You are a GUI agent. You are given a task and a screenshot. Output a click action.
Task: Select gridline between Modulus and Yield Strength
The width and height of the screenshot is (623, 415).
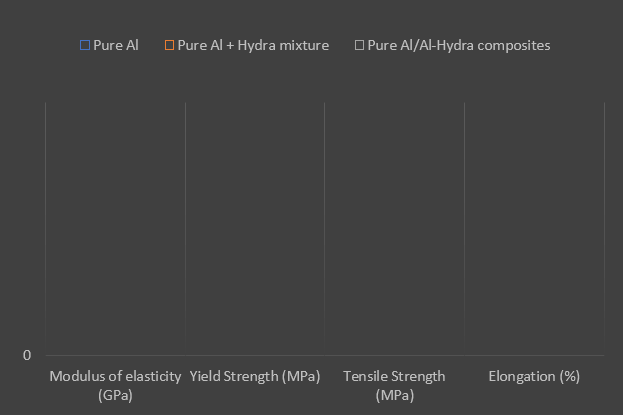(185, 228)
